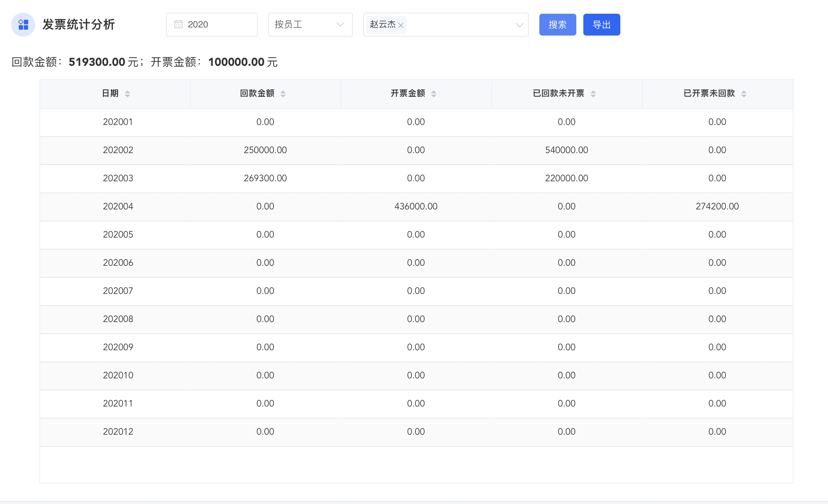This screenshot has height=504, width=828.
Task: Open the 按员工 grouping dropdown
Action: click(x=310, y=25)
